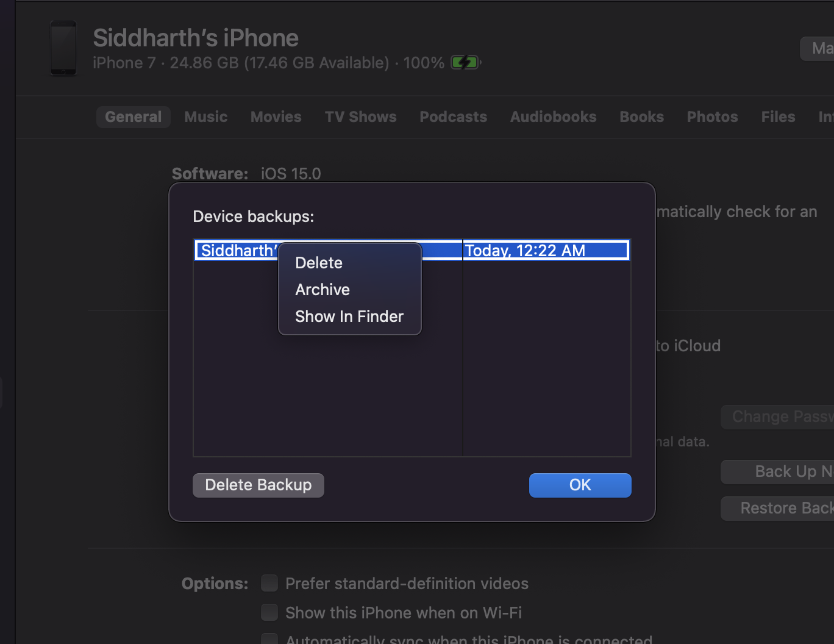Screen dimensions: 834x644
Task: Click the Delete Backup button
Action: 258,485
